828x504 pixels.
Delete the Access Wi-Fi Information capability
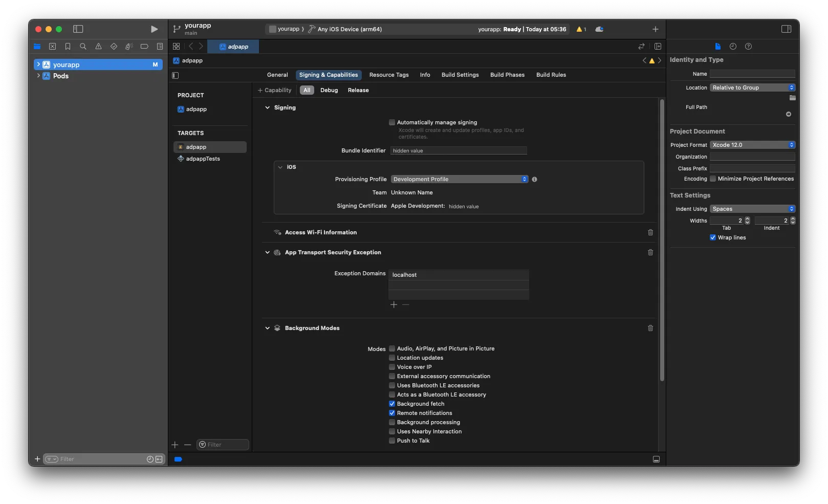[x=650, y=232]
